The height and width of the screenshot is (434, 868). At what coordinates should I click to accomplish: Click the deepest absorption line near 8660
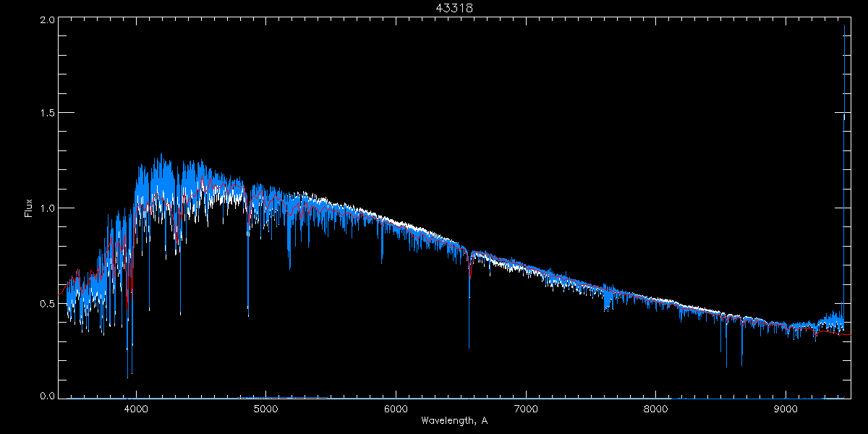click(741, 364)
